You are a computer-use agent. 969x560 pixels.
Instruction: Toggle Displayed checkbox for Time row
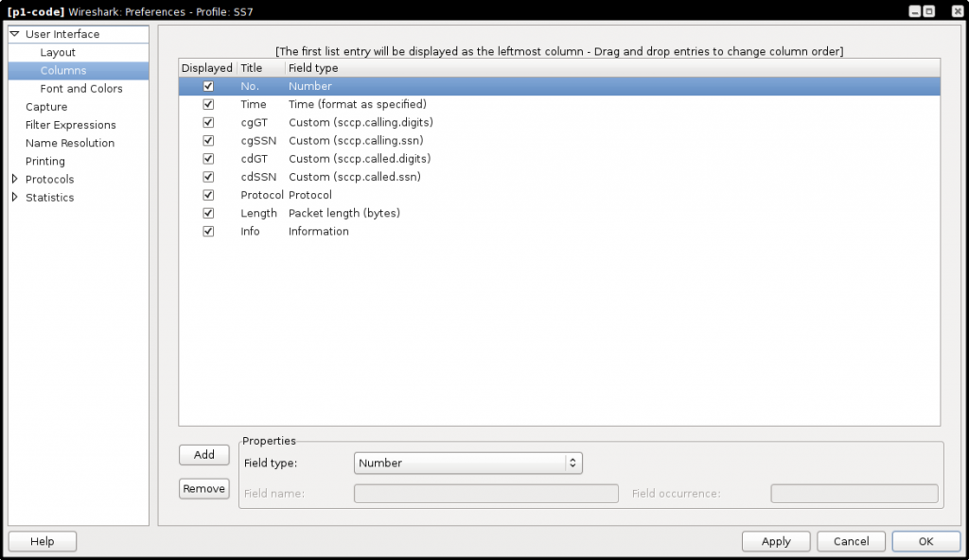tap(208, 104)
